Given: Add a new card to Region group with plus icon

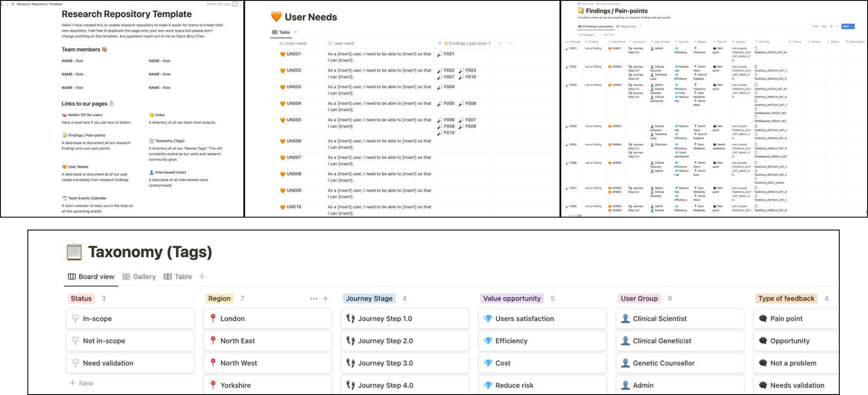Looking at the screenshot, I should (326, 299).
